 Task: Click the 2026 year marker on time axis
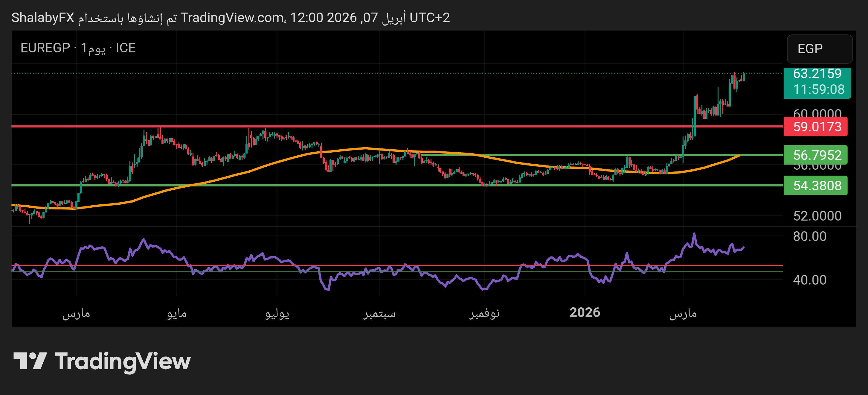point(585,312)
